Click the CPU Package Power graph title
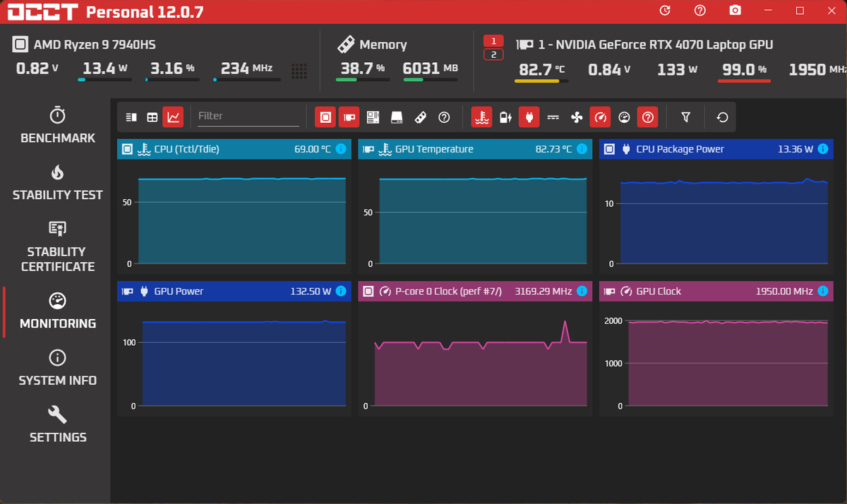Viewport: 847px width, 504px height. click(680, 149)
